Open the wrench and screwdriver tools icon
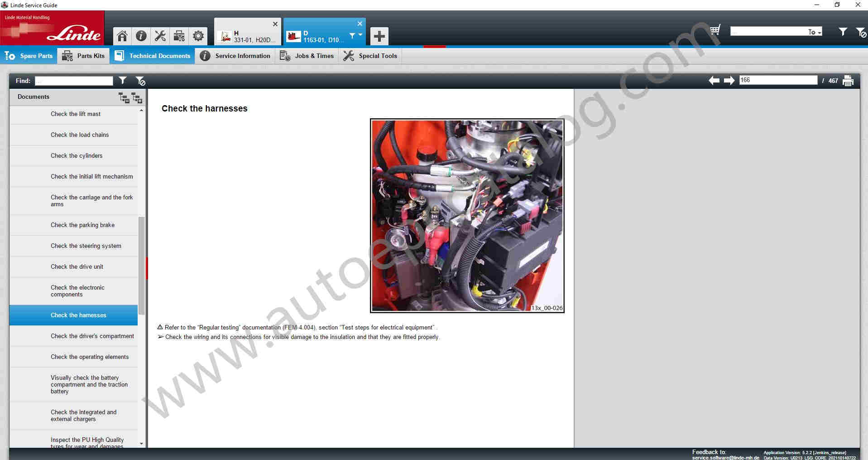This screenshot has width=868, height=460. (160, 36)
